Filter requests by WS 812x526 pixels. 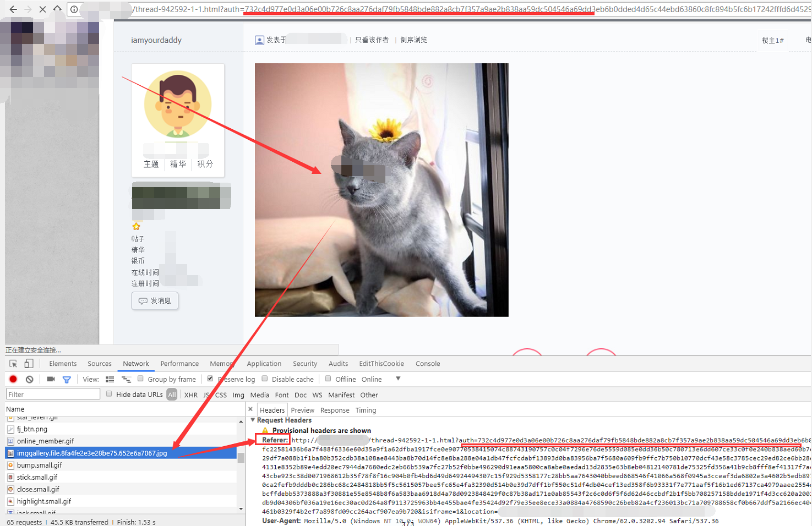pos(317,395)
